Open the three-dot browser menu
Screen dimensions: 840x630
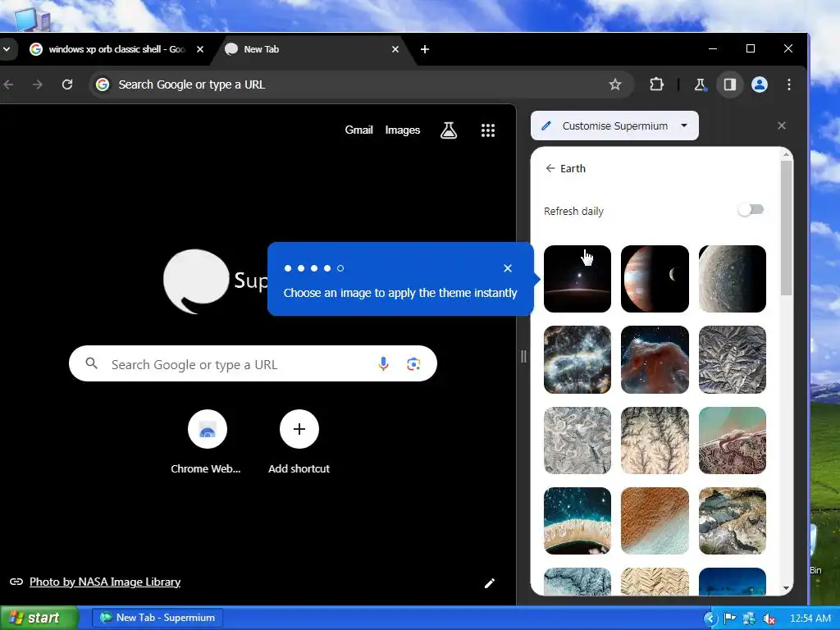click(x=788, y=84)
